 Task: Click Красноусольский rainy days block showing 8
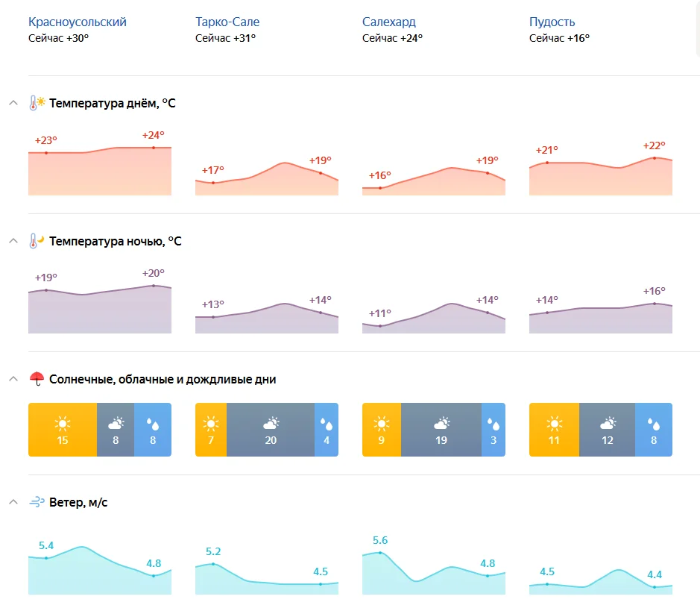[x=153, y=430]
